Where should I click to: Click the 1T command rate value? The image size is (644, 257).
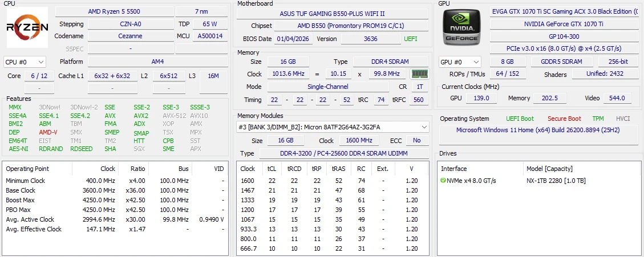point(420,87)
